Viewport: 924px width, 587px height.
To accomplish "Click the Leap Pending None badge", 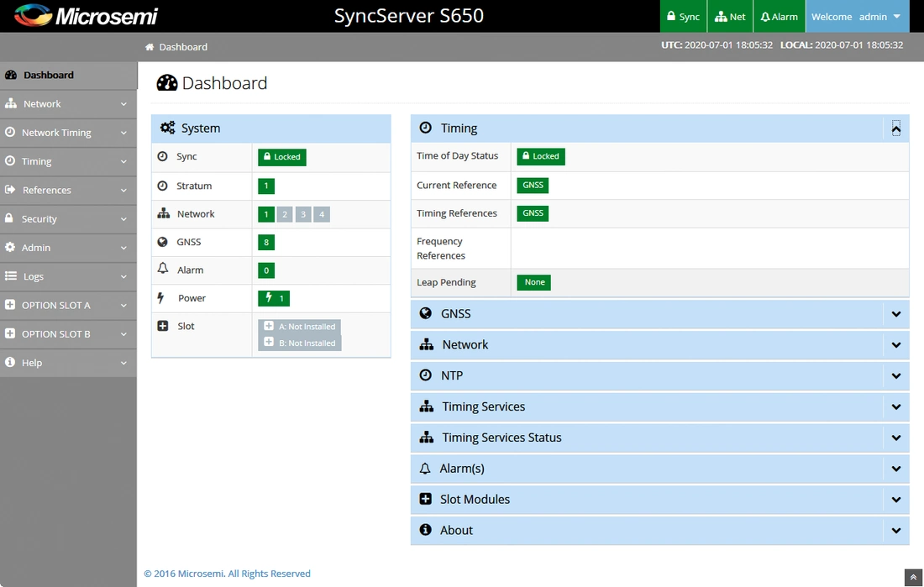I will [x=534, y=282].
